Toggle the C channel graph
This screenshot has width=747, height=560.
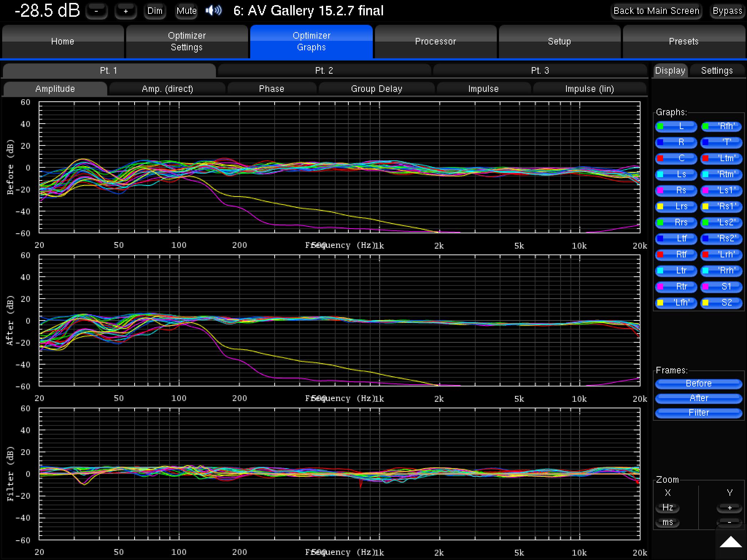tap(676, 158)
